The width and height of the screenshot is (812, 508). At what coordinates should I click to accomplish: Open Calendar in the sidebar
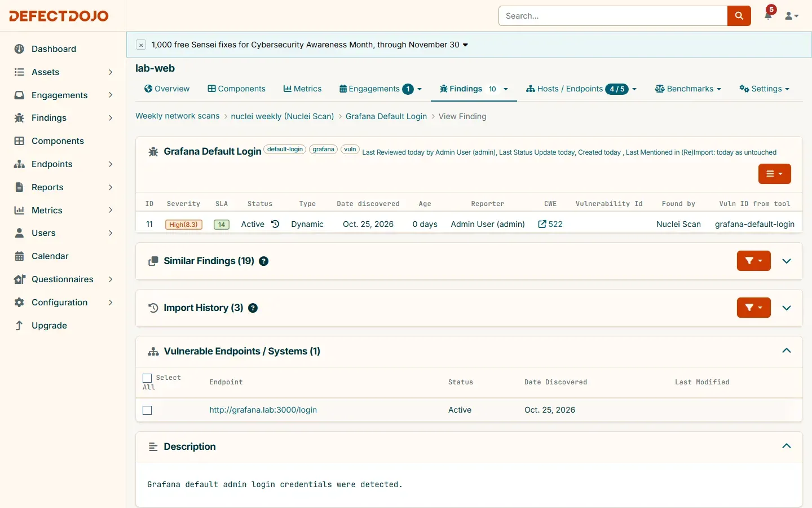(x=50, y=256)
